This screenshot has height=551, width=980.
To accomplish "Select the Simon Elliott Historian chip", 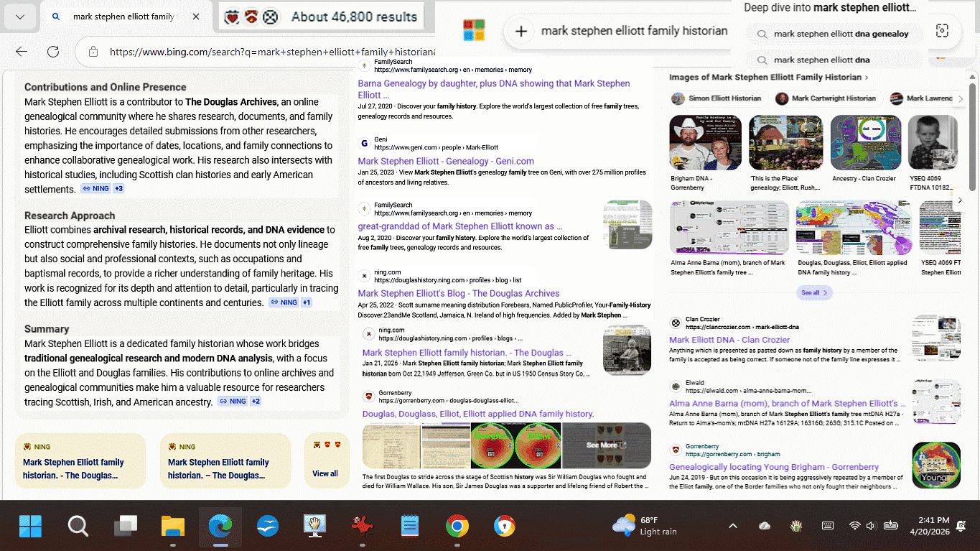I will pyautogui.click(x=717, y=98).
